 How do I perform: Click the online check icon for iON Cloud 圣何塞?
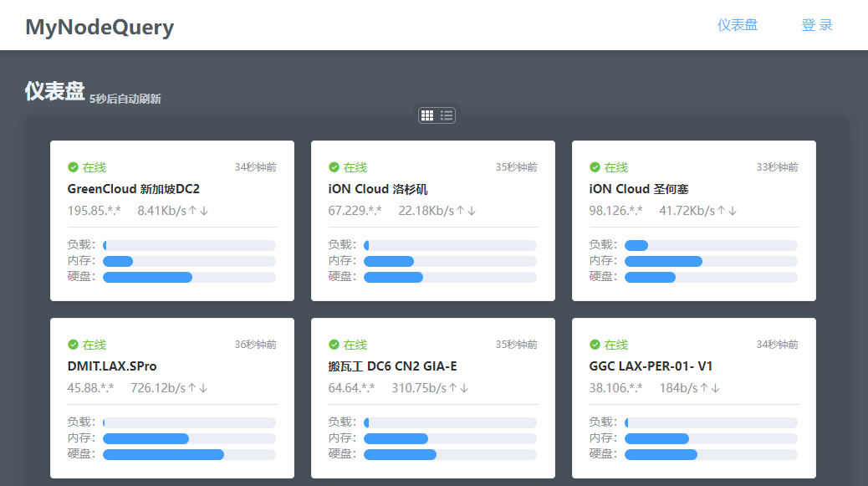[x=595, y=167]
